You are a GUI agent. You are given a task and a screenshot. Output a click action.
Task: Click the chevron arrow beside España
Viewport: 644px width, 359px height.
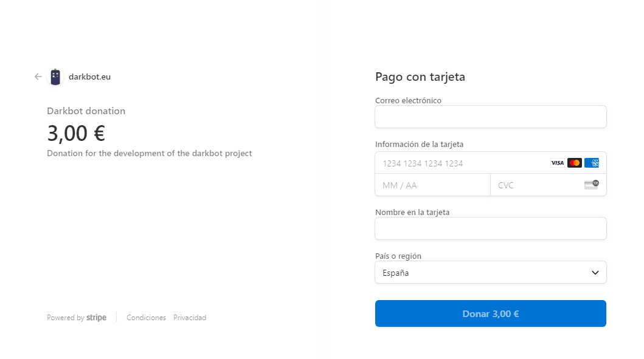[595, 273]
